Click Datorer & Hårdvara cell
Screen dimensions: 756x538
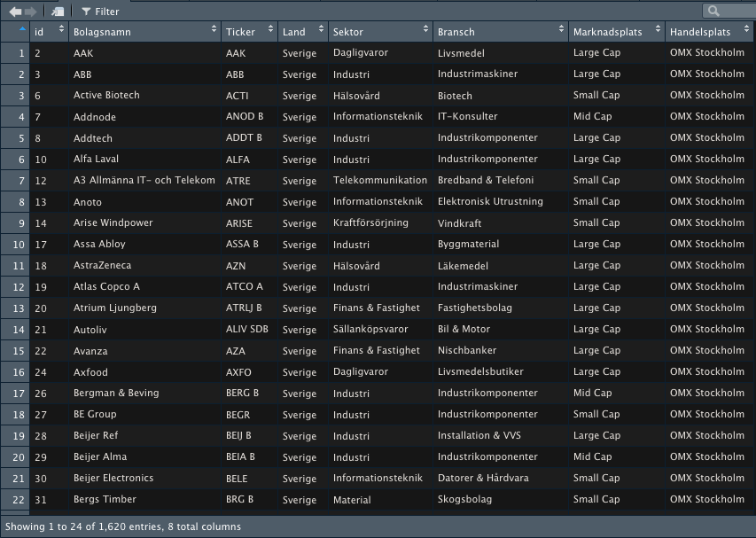tap(501, 478)
